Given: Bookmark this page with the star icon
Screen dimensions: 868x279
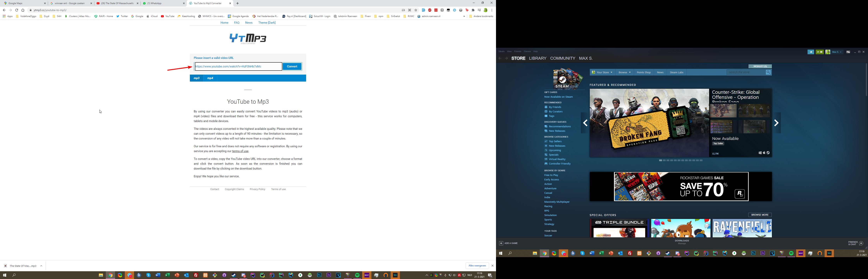Looking at the screenshot, I should point(416,10).
